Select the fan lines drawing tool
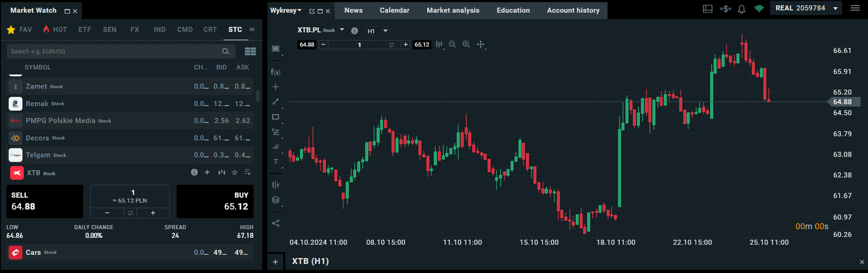This screenshot has width=868, height=273. [275, 146]
